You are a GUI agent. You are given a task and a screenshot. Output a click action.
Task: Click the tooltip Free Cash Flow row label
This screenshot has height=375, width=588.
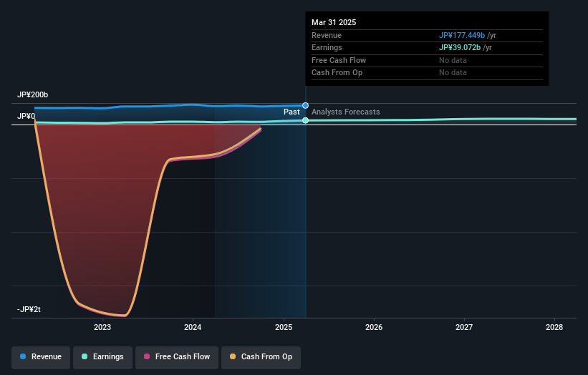coord(339,60)
